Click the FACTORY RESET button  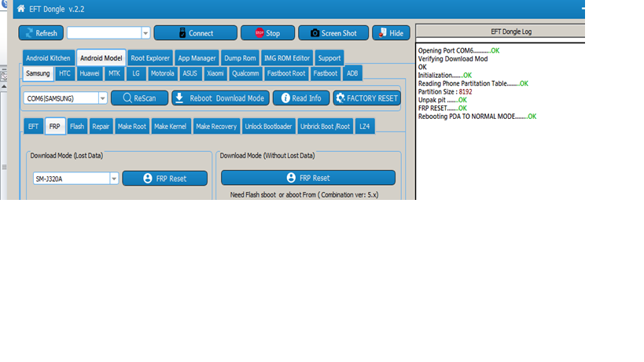pos(366,98)
